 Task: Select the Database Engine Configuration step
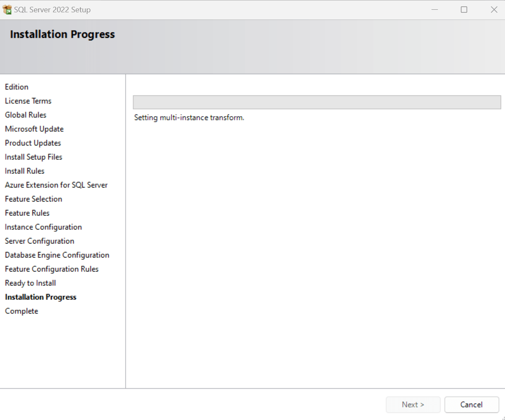57,255
